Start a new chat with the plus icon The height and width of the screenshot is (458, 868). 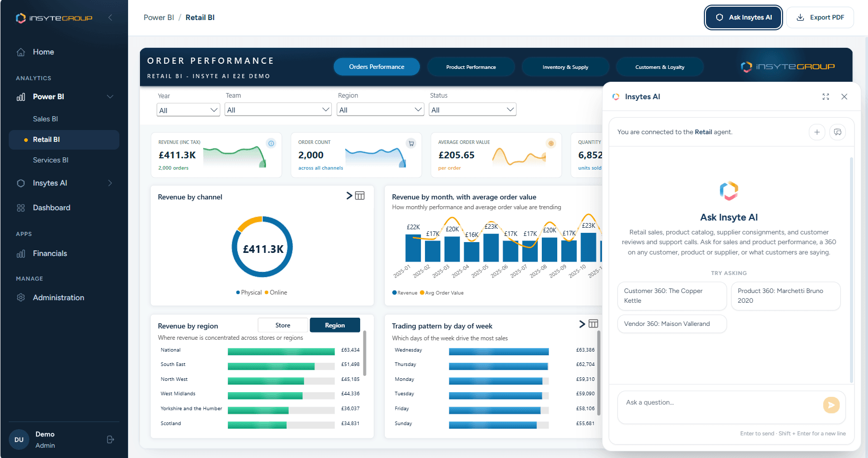pos(817,132)
